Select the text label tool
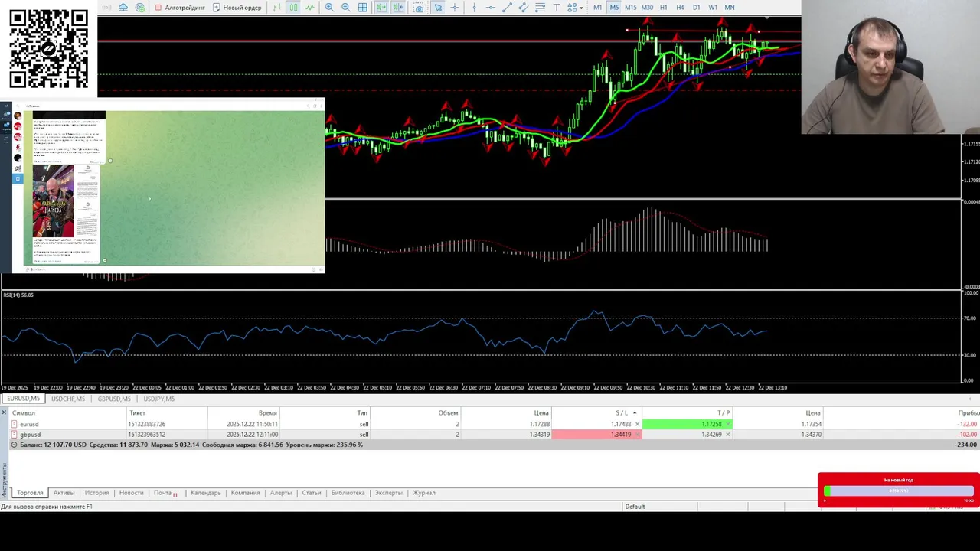 (x=556, y=7)
